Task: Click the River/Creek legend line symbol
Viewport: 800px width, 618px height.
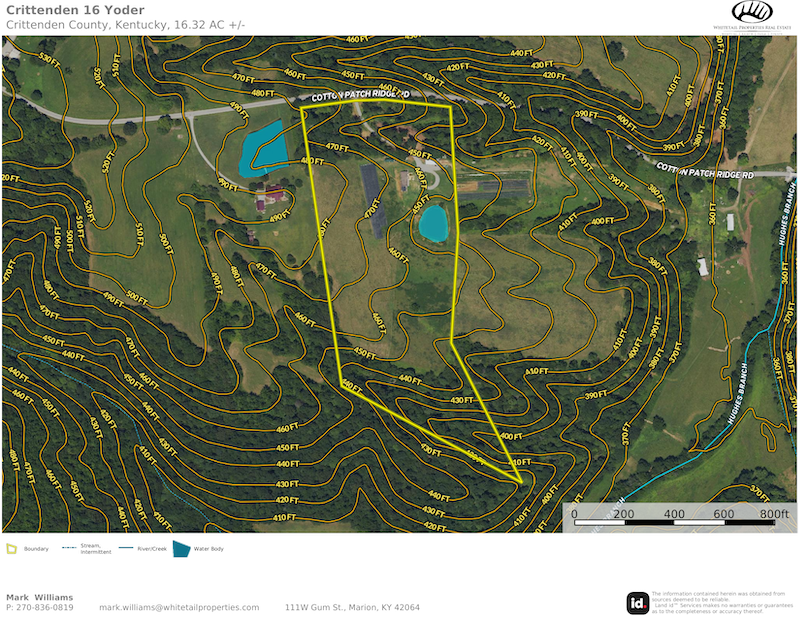Action: click(x=126, y=548)
